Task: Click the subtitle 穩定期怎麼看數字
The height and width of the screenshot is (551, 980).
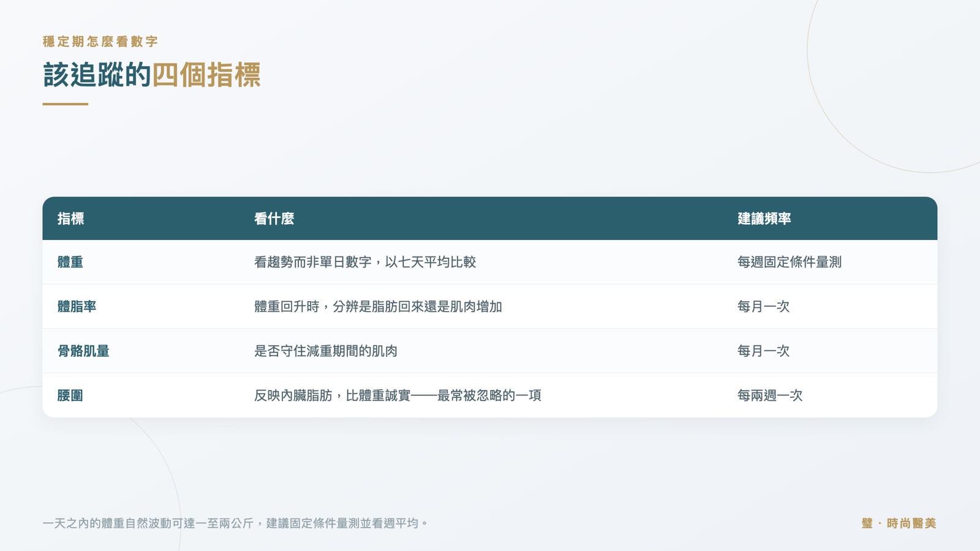Action: pos(100,42)
